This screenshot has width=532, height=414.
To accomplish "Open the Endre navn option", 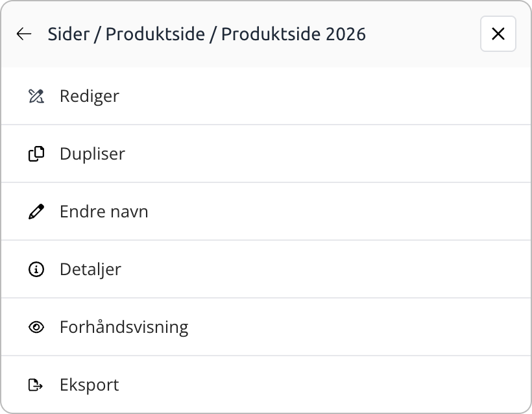I will click(x=104, y=212).
